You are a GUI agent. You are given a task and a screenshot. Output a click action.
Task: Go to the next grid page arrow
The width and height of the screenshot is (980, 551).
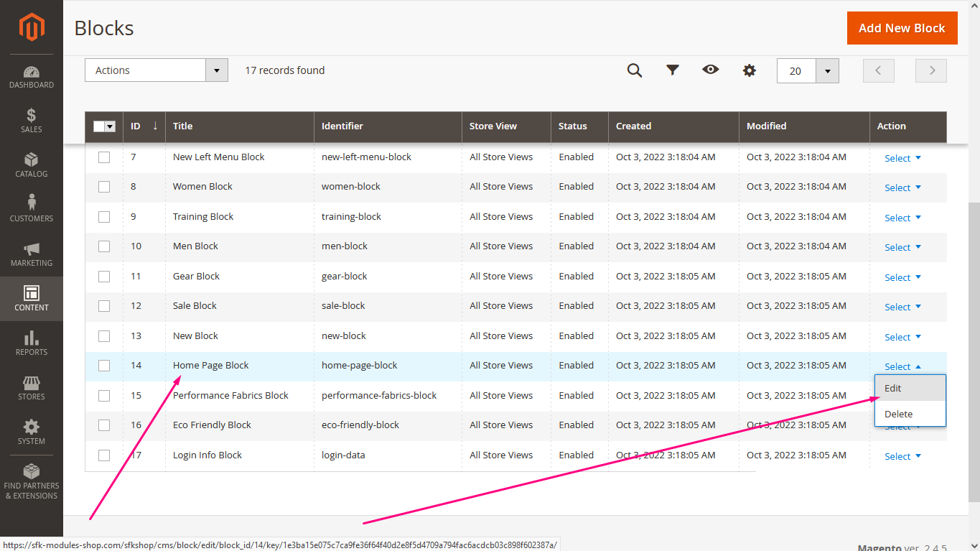pyautogui.click(x=930, y=70)
